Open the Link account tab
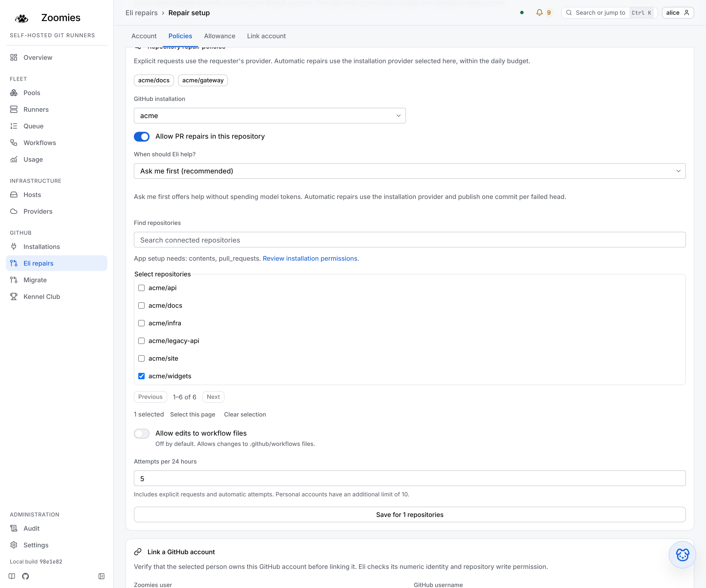This screenshot has height=588, width=706. point(266,36)
